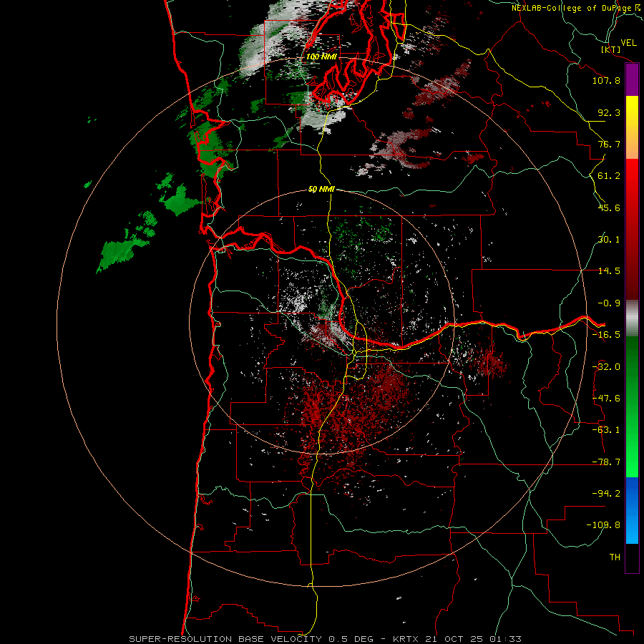Select the 30.1 velocity scale value
Viewport: 644px width, 644px height.
click(x=609, y=239)
